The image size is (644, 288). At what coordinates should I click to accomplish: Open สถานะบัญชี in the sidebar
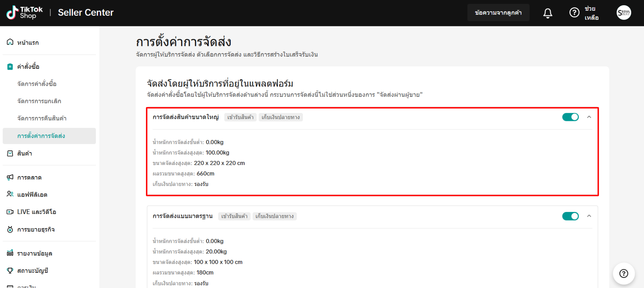click(x=33, y=271)
